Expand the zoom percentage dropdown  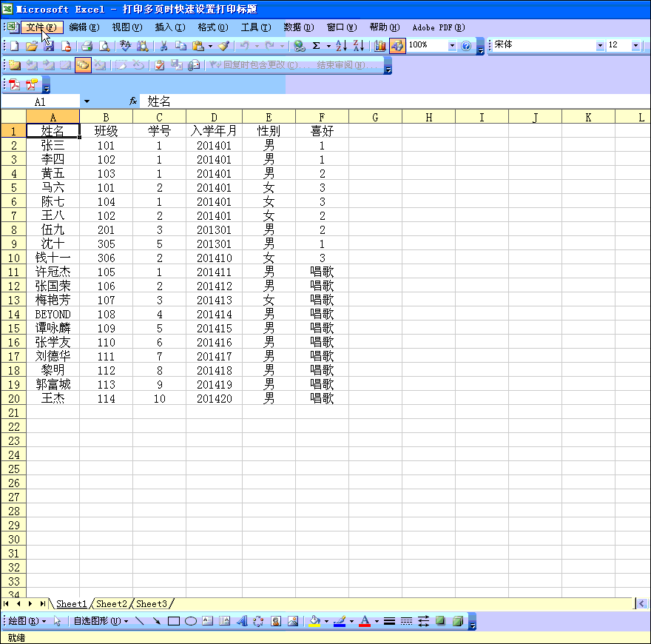pos(452,46)
